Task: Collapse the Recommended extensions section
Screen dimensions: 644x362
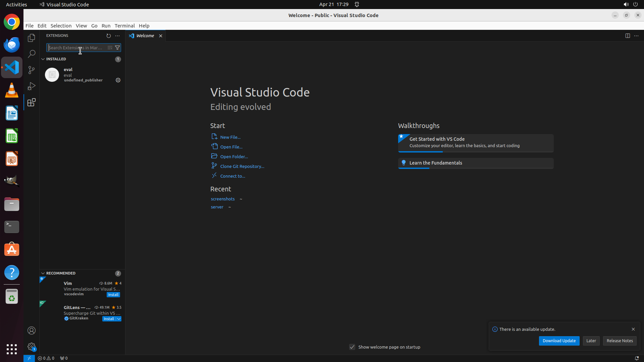Action: [43, 273]
